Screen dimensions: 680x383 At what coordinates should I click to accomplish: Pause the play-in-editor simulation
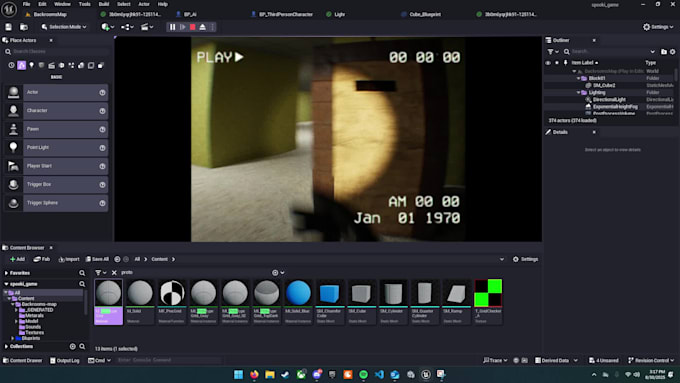[x=173, y=27]
